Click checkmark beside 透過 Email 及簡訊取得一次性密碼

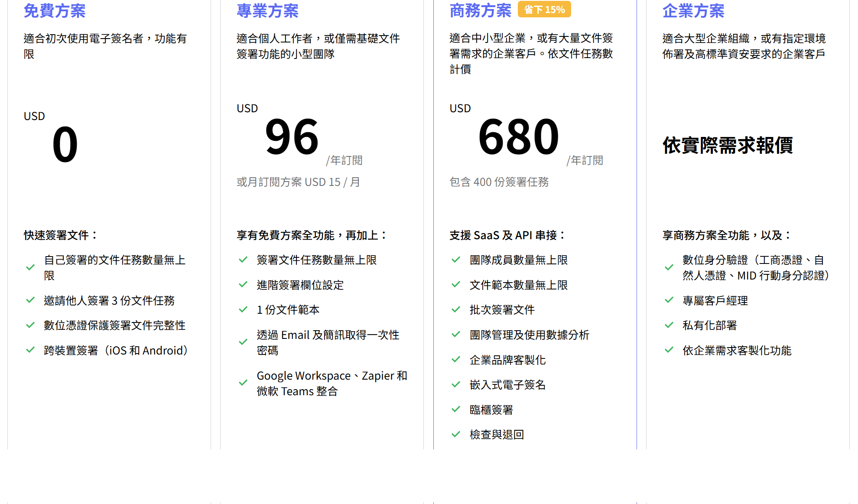tap(243, 342)
